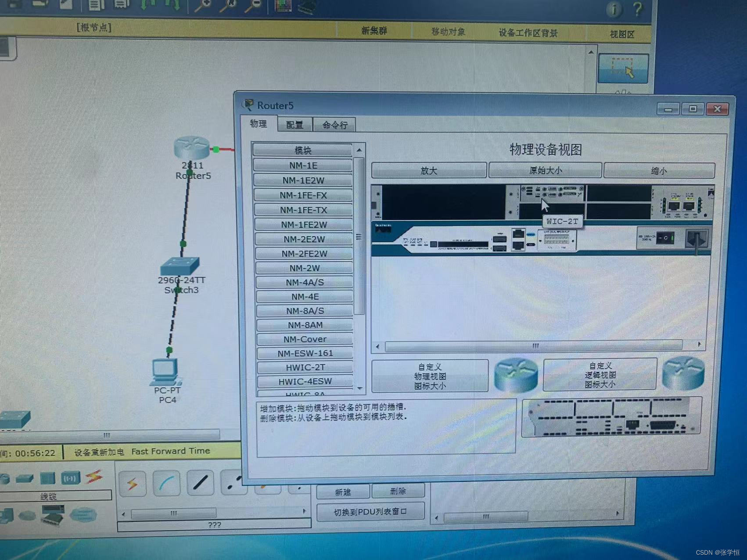Select the HWIC-4ESW module
Viewport: 747px width, 560px height.
tap(305, 381)
